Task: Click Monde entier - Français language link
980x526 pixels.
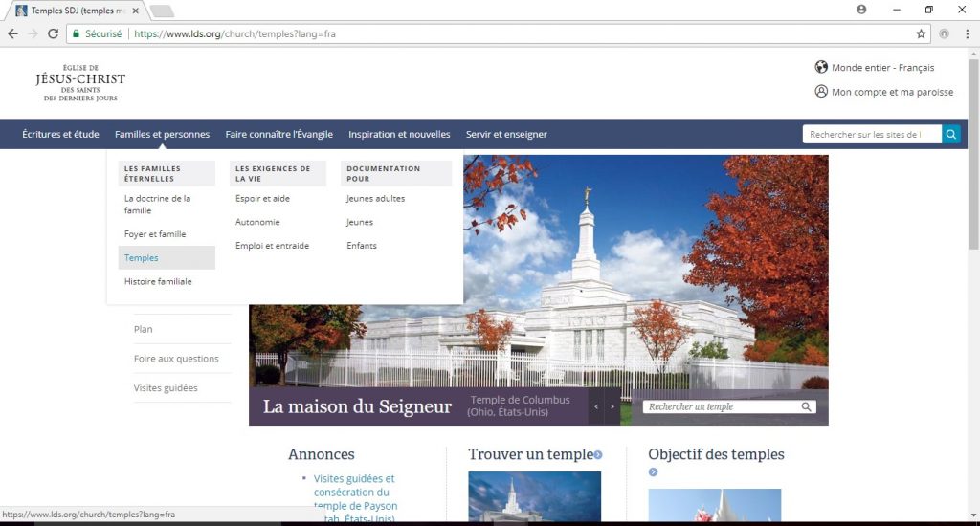Action: coord(882,68)
